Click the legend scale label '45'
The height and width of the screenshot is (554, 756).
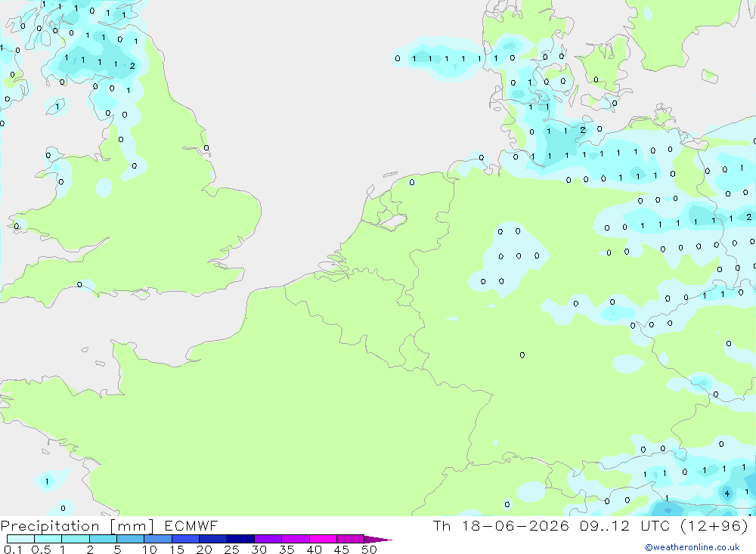(342, 549)
